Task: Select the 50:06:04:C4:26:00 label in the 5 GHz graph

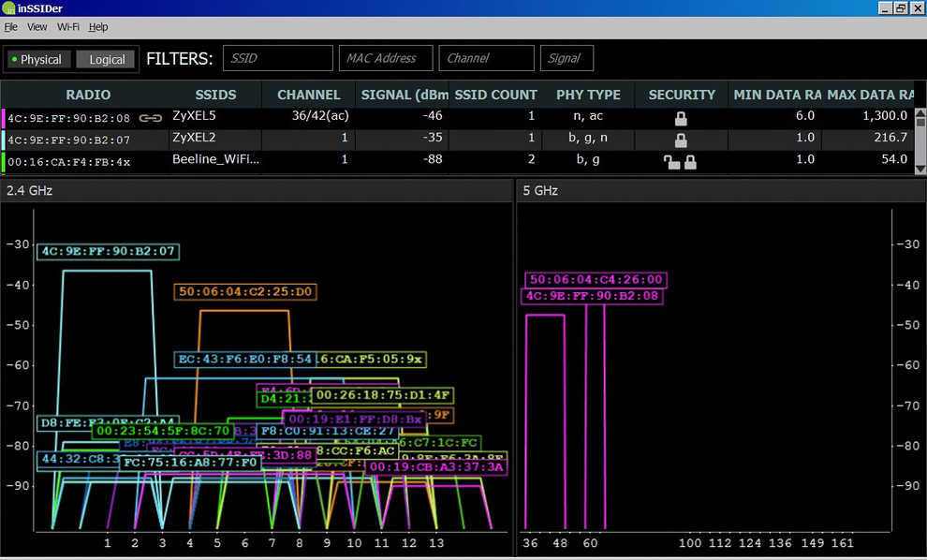Action: (596, 279)
